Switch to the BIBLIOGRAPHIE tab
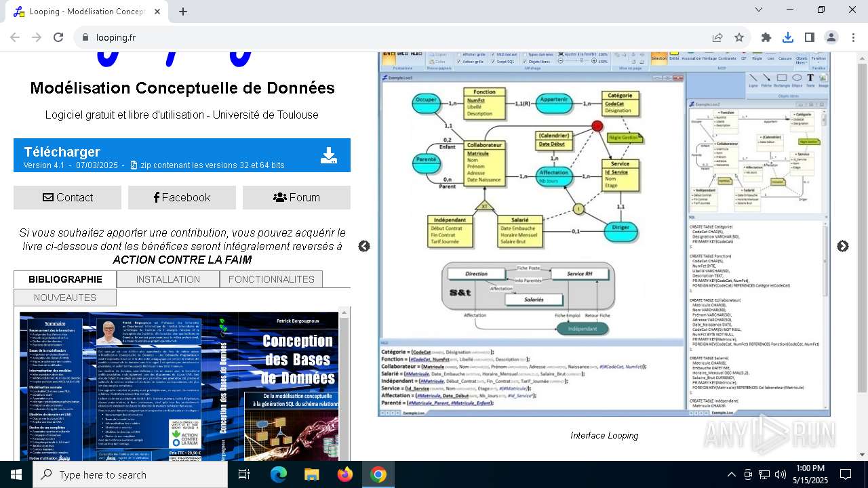 65,279
